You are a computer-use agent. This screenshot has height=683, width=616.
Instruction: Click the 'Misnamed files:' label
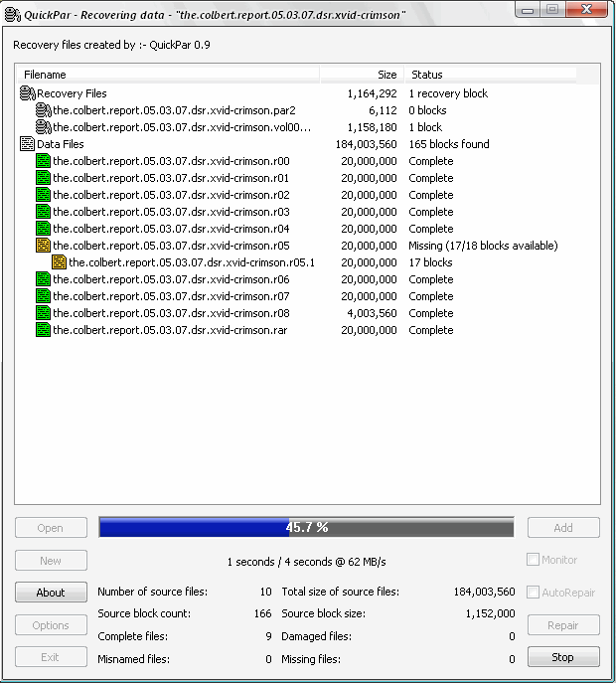coord(134,659)
